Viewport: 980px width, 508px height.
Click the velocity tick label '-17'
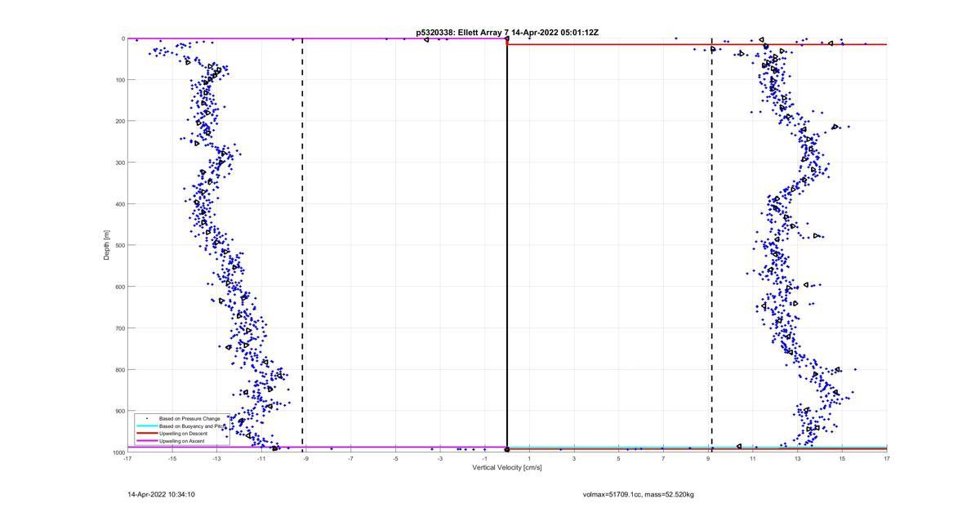coord(127,459)
